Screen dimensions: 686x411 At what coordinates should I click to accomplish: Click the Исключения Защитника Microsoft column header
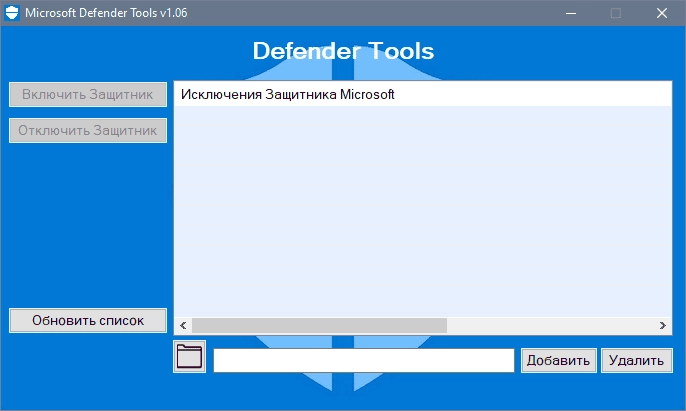423,94
